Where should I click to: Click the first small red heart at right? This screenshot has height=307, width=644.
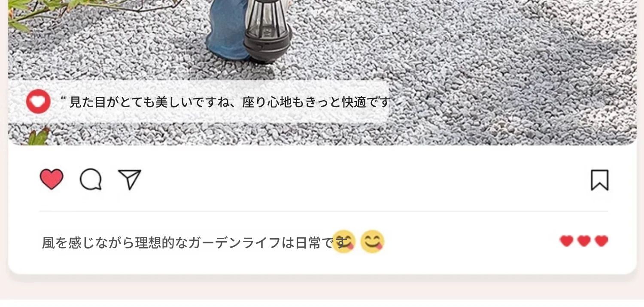click(567, 241)
